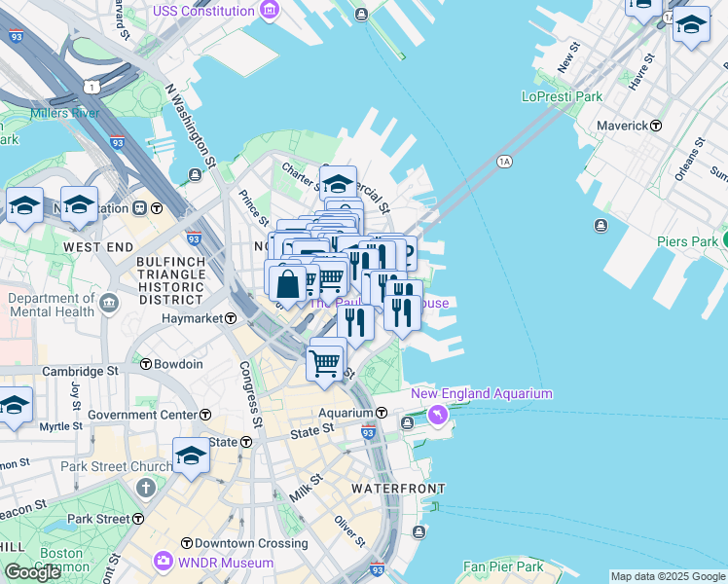Click the I-93 shield near Bulfinch Triangle label
Image resolution: width=728 pixels, height=584 pixels.
point(194,238)
